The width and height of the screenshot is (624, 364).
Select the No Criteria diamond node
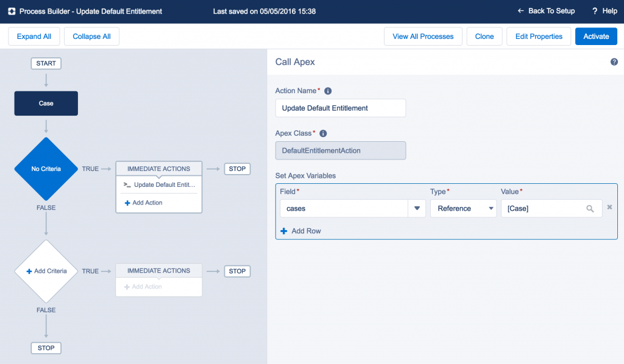point(46,169)
